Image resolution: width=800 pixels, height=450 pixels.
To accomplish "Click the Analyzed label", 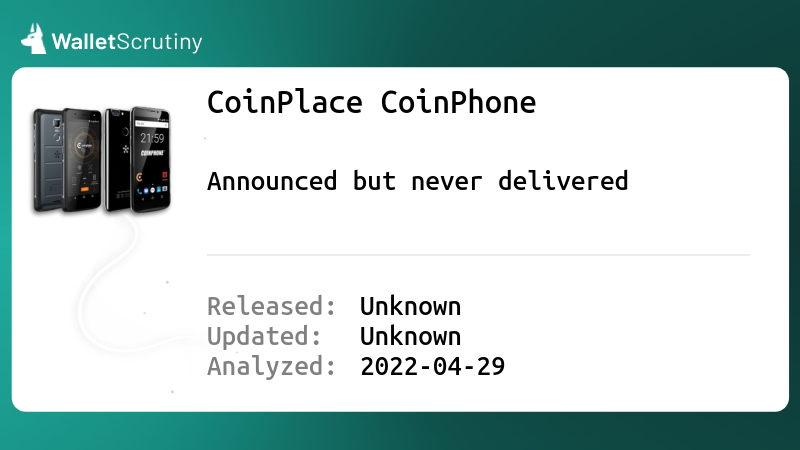I will [x=271, y=366].
